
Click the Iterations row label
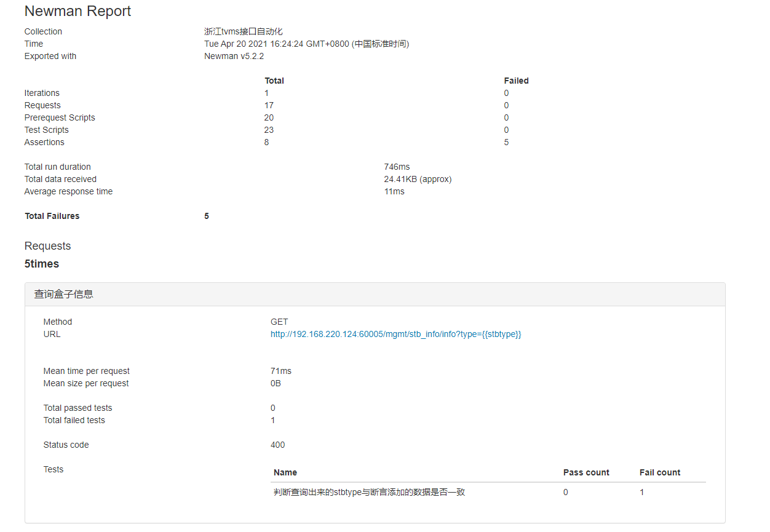(42, 93)
